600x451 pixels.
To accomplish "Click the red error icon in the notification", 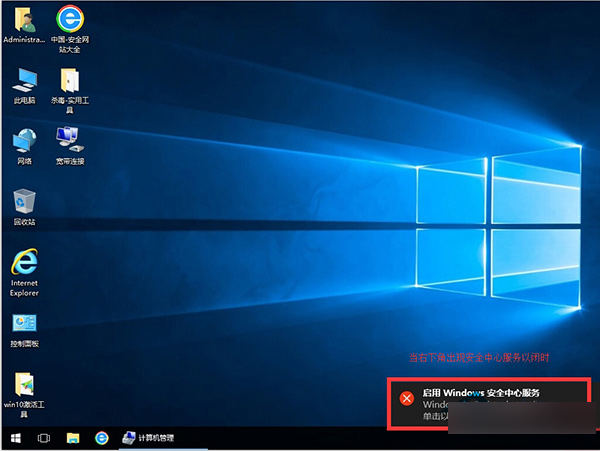I will pos(406,398).
